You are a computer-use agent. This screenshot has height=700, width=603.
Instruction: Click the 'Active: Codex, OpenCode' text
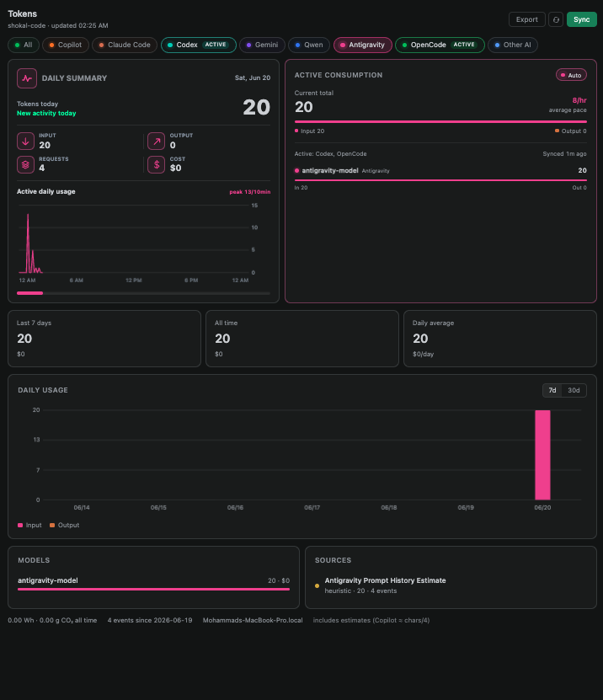tap(330, 153)
